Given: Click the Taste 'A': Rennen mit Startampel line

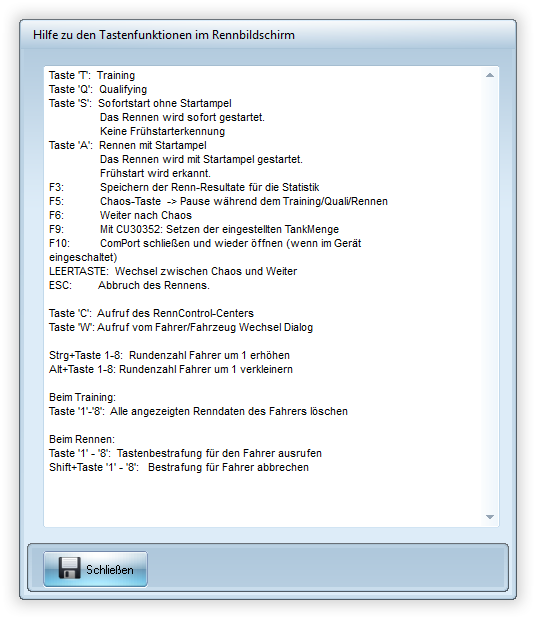Looking at the screenshot, I should coord(127,145).
